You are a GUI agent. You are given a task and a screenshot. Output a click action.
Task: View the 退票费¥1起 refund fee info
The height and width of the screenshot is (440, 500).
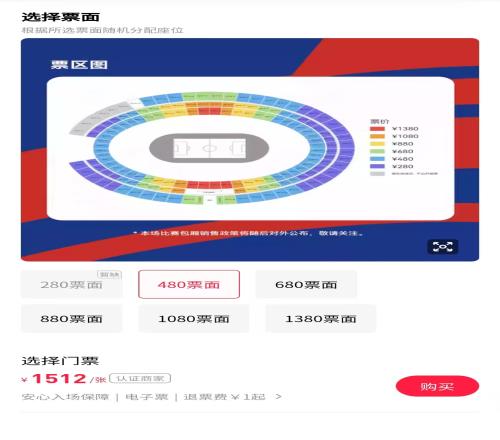[x=225, y=397]
